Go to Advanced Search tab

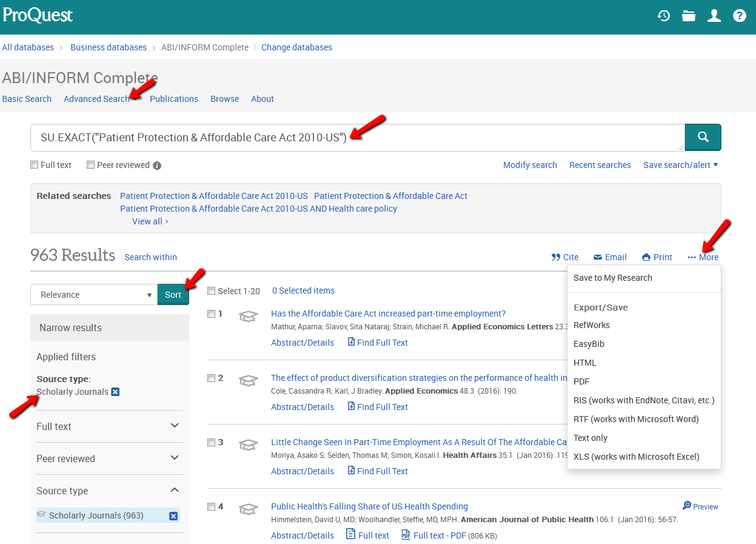tap(96, 99)
